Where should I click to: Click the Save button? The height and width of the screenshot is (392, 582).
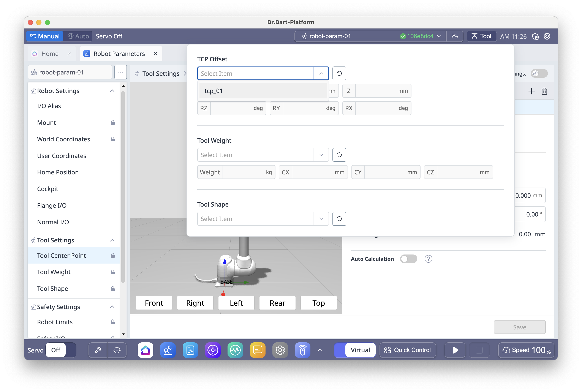tap(519, 327)
